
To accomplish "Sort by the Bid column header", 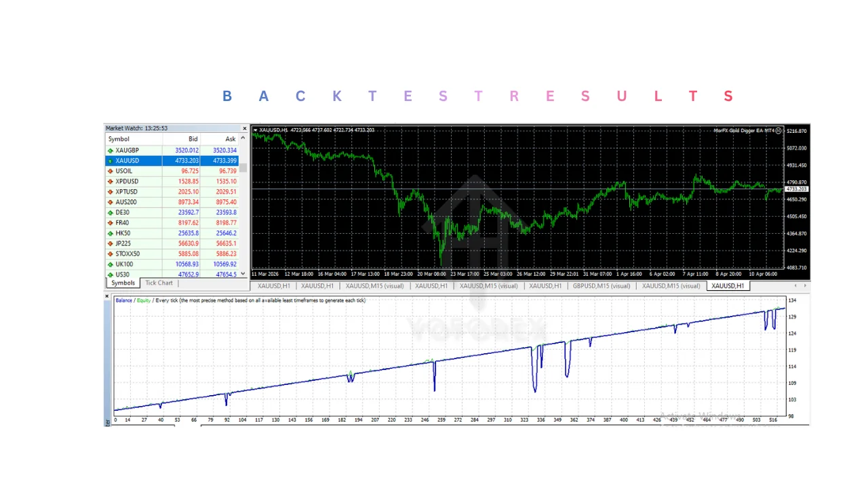I will click(x=193, y=139).
